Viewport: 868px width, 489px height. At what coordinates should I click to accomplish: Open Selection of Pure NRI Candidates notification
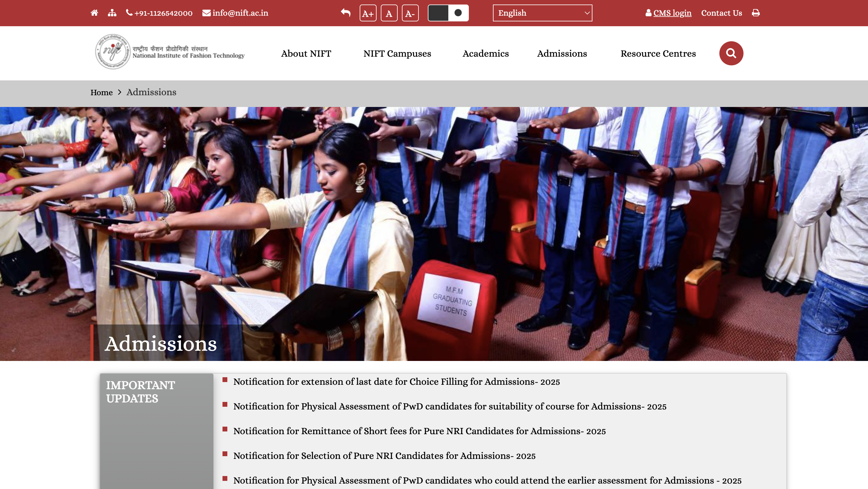coord(384,456)
